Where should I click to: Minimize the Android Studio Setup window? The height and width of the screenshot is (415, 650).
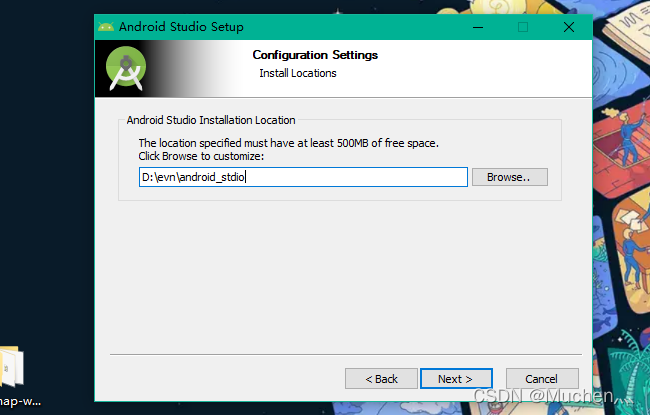pos(478,27)
